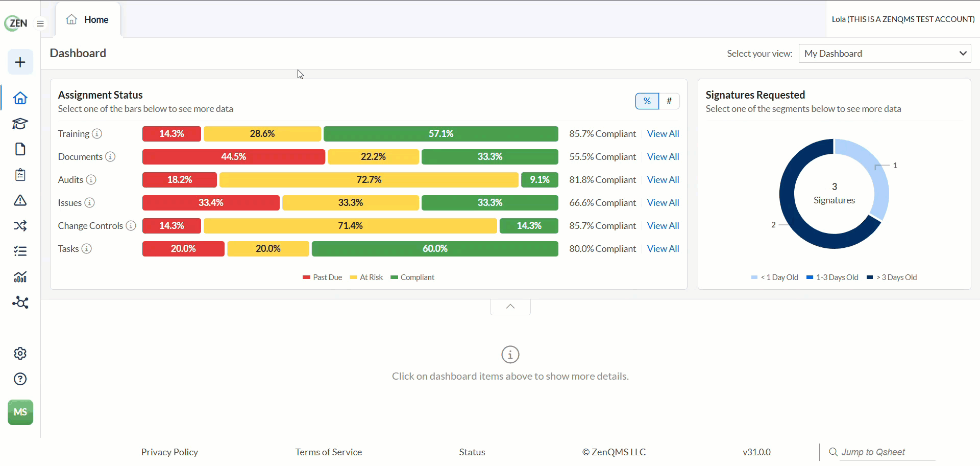The image size is (980, 466).
Task: Toggle the Past Due legend item
Action: coord(322,277)
